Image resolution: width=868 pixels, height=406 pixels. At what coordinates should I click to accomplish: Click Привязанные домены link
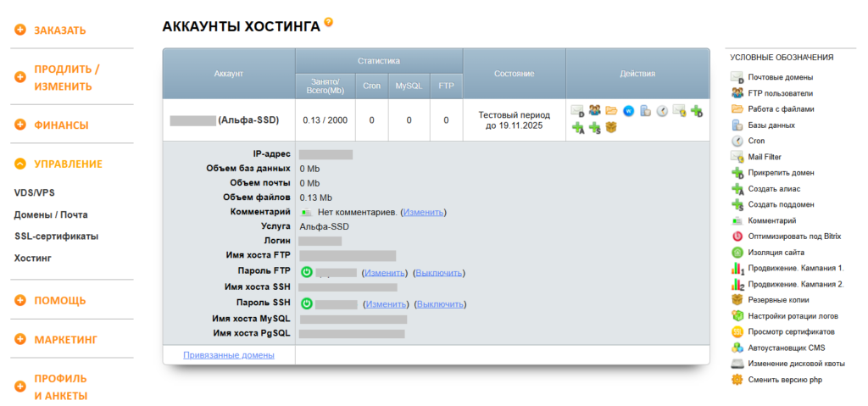coord(228,355)
